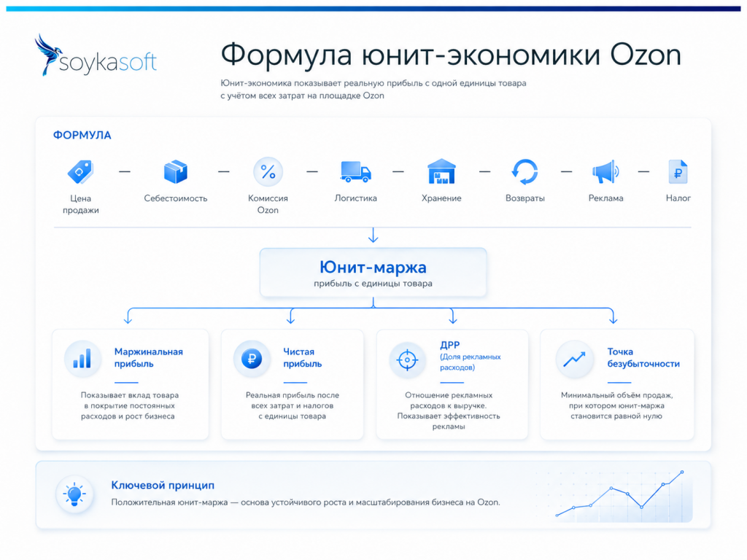Click the bar chart icon of Маржинальная прибыль

(x=82, y=358)
